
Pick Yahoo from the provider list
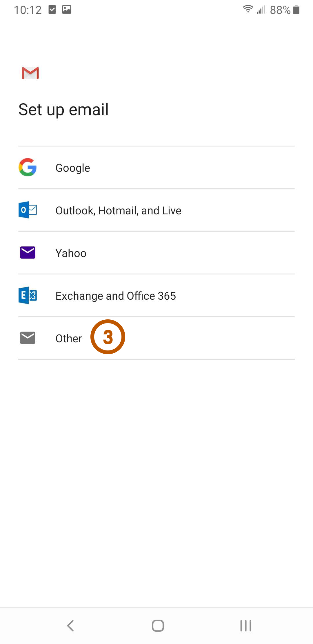(71, 253)
